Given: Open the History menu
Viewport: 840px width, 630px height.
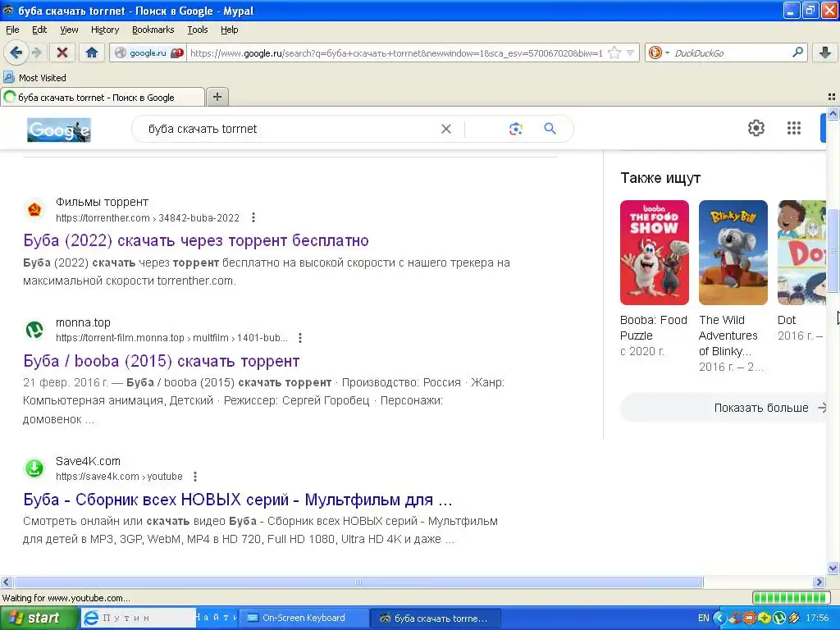Looking at the screenshot, I should [104, 30].
